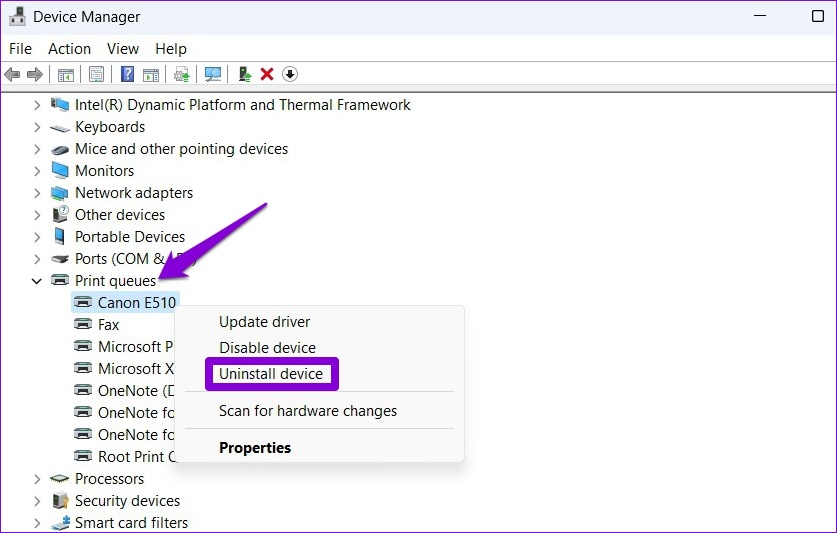Image resolution: width=837 pixels, height=533 pixels.
Task: Click the Keyboards category icon
Action: point(60,128)
